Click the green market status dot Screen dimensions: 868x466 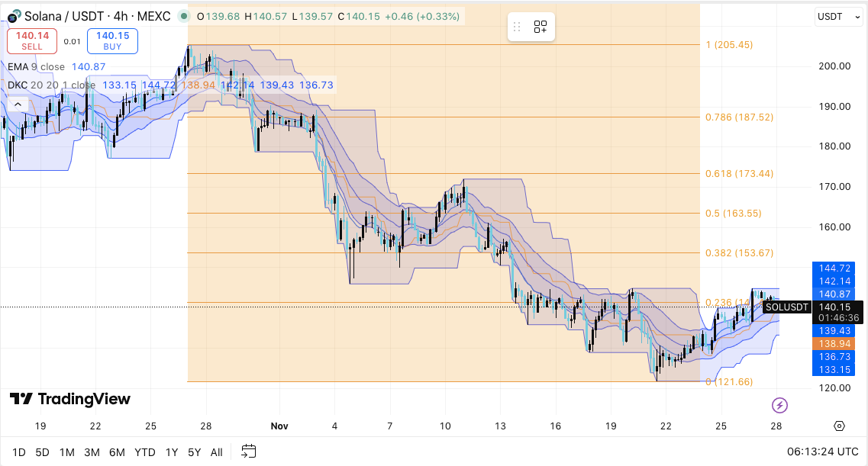(x=182, y=16)
